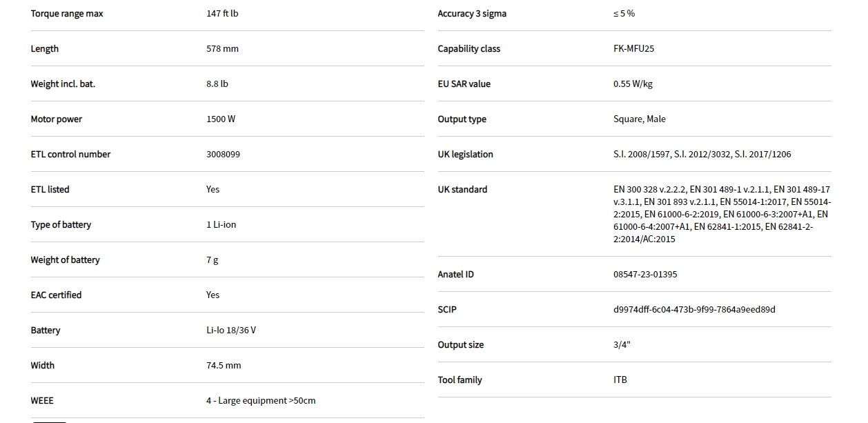The image size is (868, 423).
Task: Click the Battery value Li-Io 18/36 V
Action: [x=231, y=331]
